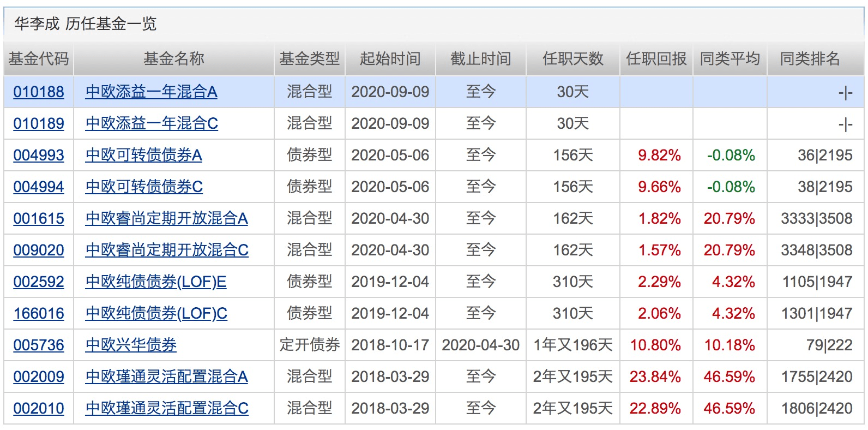
Task: Select return value 1.82%
Action: 659,219
